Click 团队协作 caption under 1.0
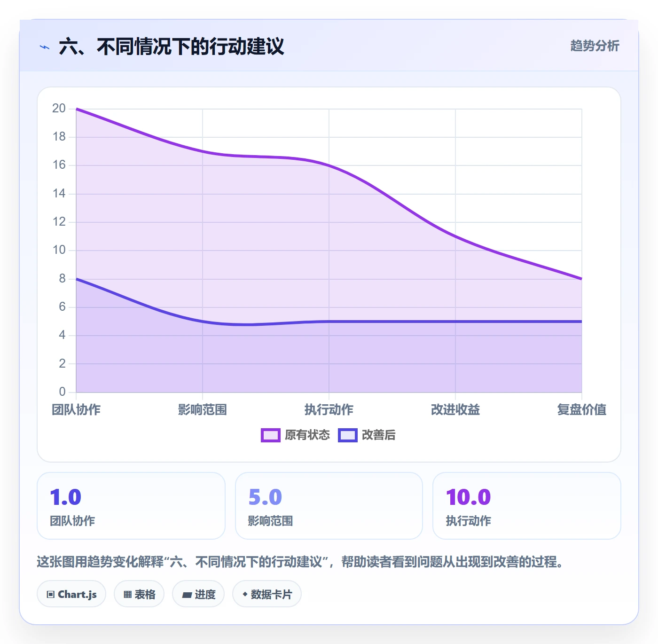This screenshot has height=644, width=658. pyautogui.click(x=72, y=521)
